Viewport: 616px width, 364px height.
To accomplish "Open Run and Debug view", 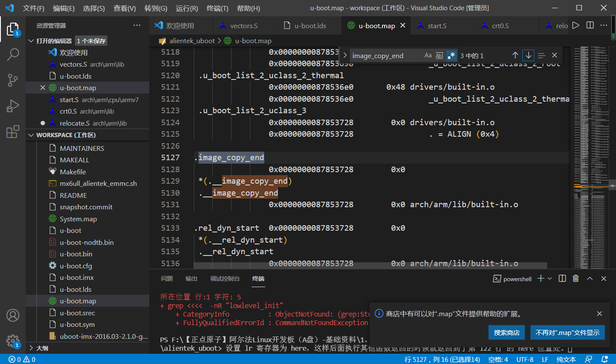I will [x=13, y=106].
